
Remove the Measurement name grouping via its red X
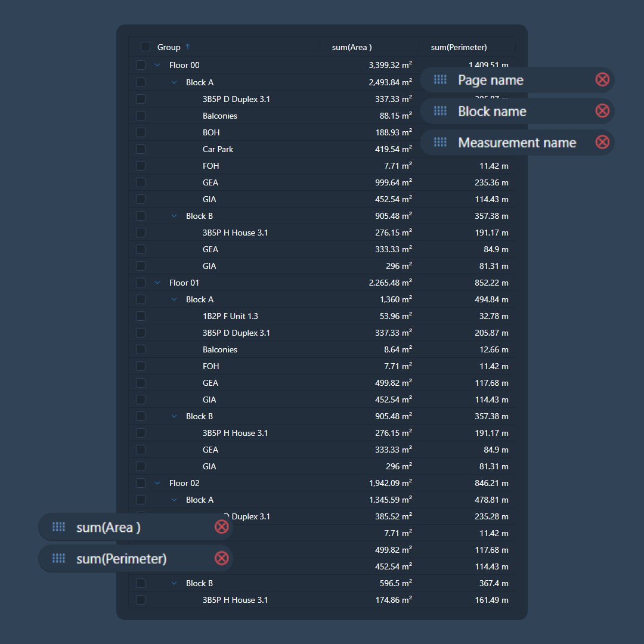[602, 142]
